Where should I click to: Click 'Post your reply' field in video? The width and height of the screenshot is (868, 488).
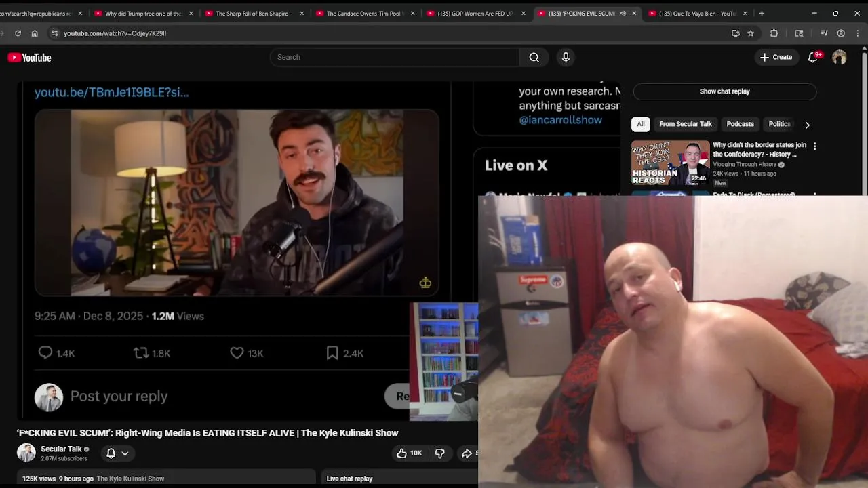(119, 396)
